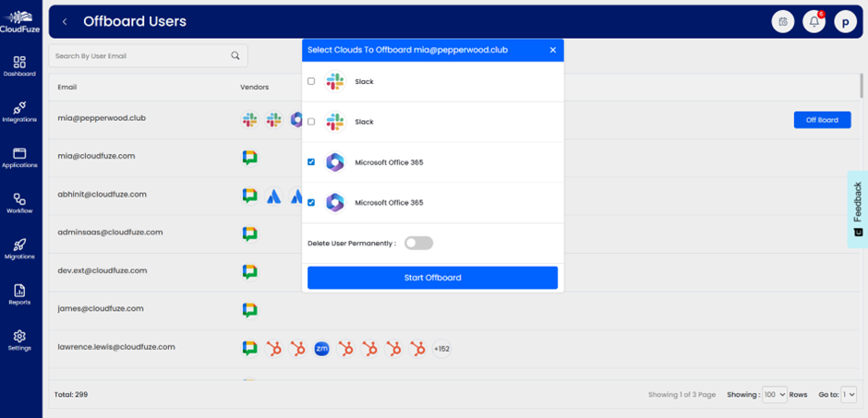Open the Workflow sidebar item
Image resolution: width=868 pixels, height=418 pixels.
pos(19,201)
